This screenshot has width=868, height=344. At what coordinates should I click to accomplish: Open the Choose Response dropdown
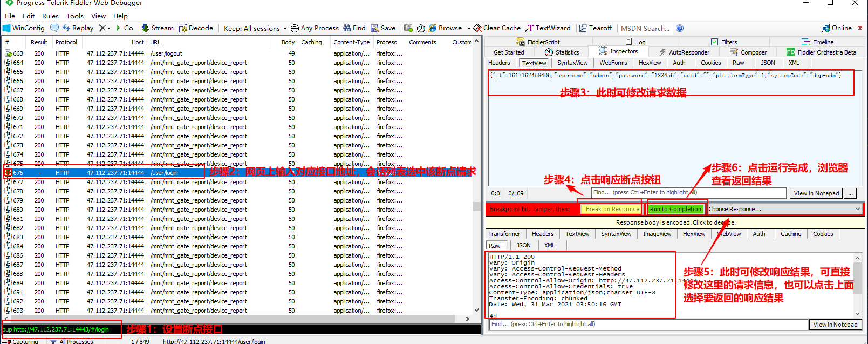coord(784,209)
